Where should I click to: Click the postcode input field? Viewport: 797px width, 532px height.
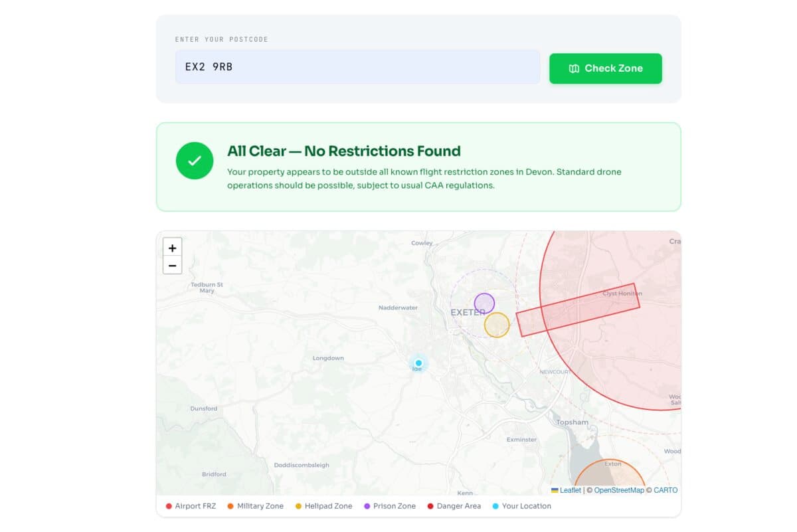(x=357, y=66)
